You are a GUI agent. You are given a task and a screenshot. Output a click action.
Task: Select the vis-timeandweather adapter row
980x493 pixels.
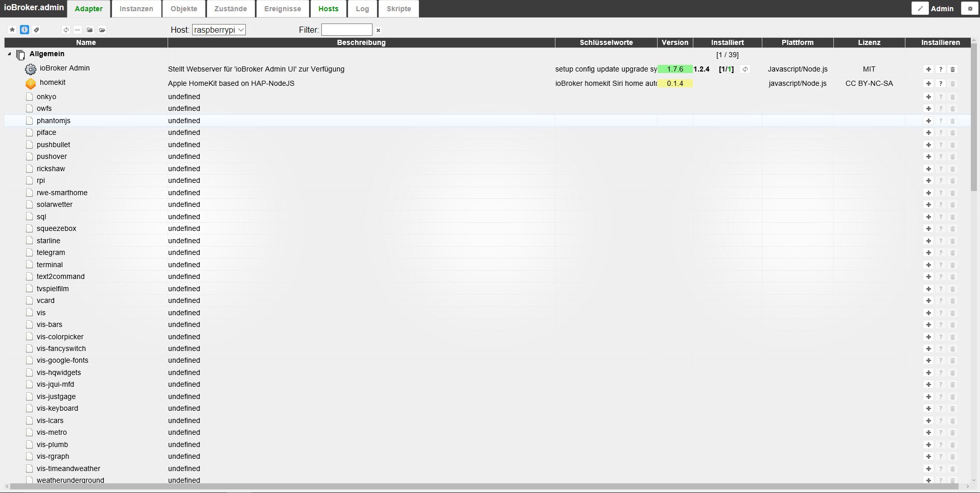point(487,468)
